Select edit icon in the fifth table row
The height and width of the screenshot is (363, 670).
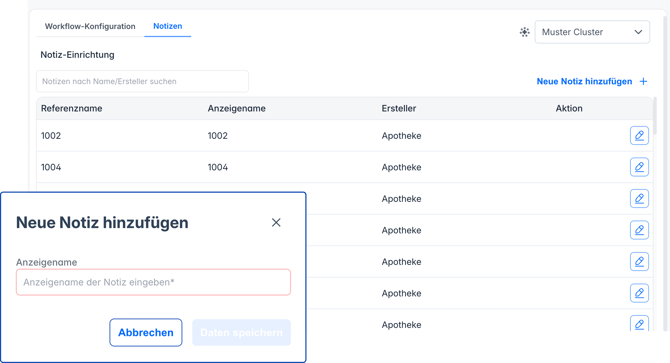click(639, 262)
